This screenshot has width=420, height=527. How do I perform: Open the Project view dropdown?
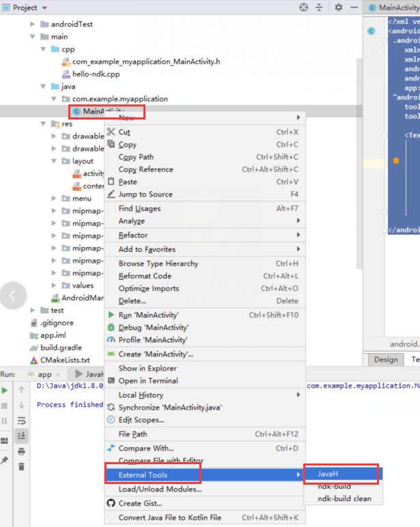pyautogui.click(x=44, y=8)
